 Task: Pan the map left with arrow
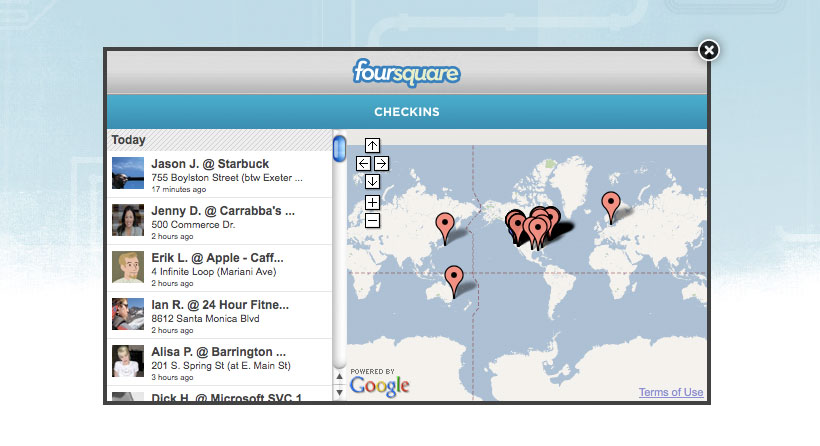coord(363,164)
